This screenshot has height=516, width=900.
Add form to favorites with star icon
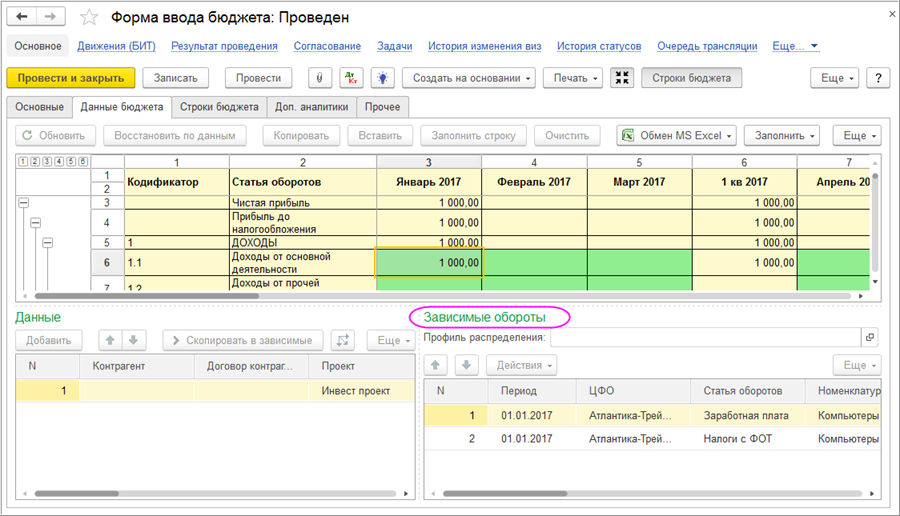pyautogui.click(x=90, y=17)
